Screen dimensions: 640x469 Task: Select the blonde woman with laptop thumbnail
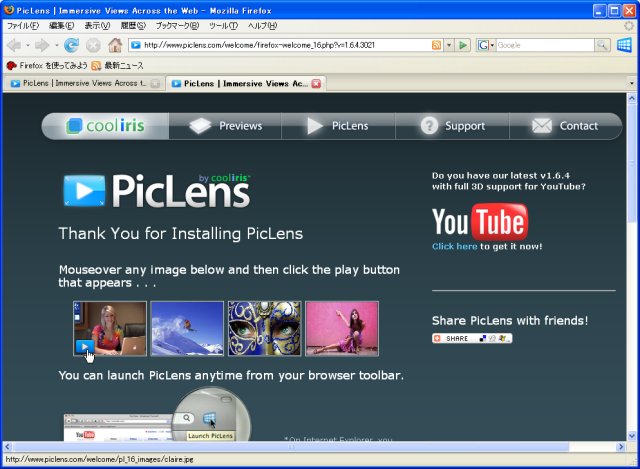pyautogui.click(x=110, y=329)
